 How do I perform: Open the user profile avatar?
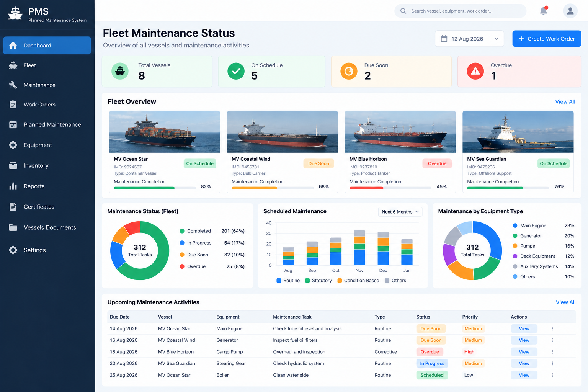point(570,11)
